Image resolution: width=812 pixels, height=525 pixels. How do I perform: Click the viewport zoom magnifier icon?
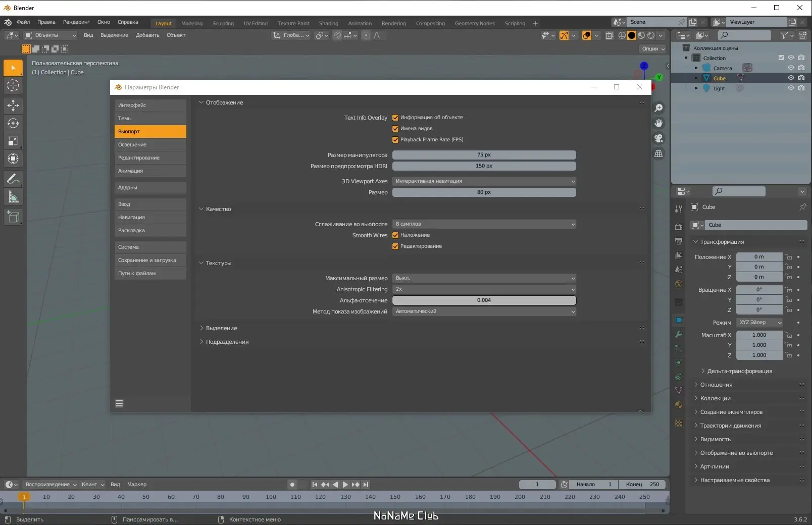(658, 108)
